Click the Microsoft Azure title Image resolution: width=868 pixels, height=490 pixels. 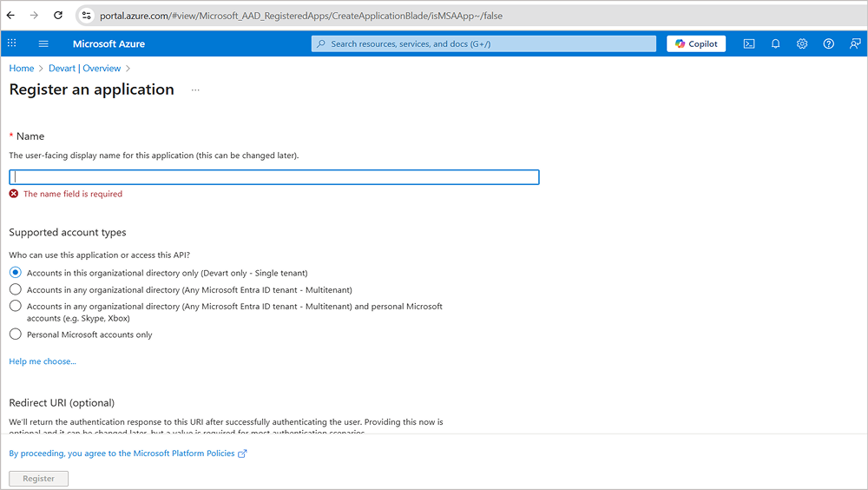tap(109, 43)
